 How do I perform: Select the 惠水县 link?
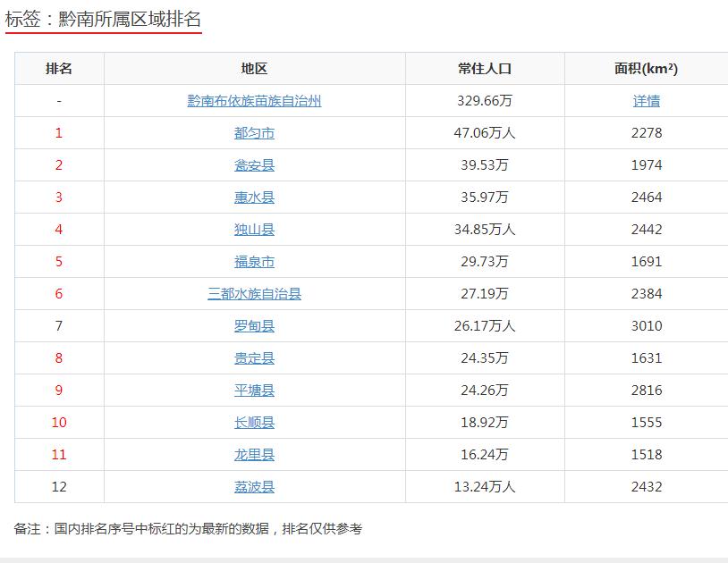click(x=254, y=197)
